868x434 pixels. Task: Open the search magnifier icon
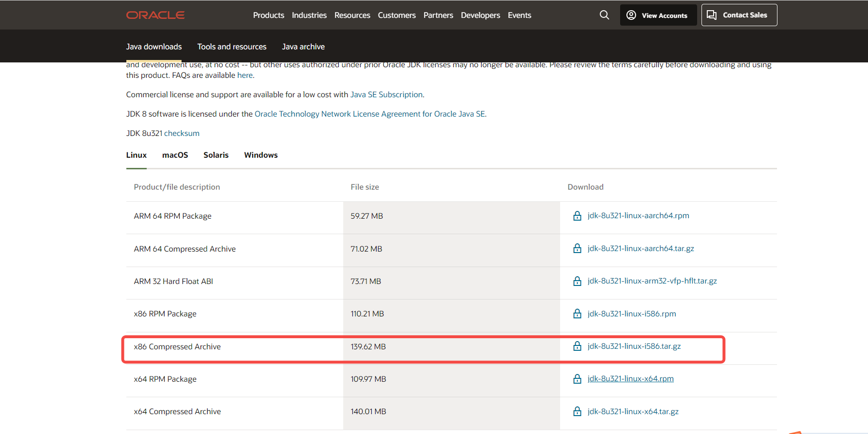(x=604, y=15)
